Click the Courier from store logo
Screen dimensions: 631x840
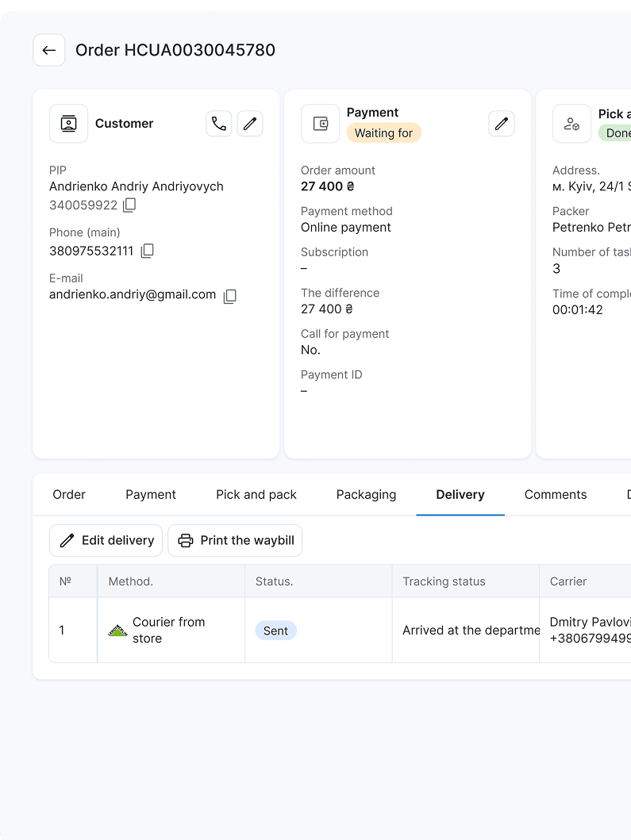[117, 631]
